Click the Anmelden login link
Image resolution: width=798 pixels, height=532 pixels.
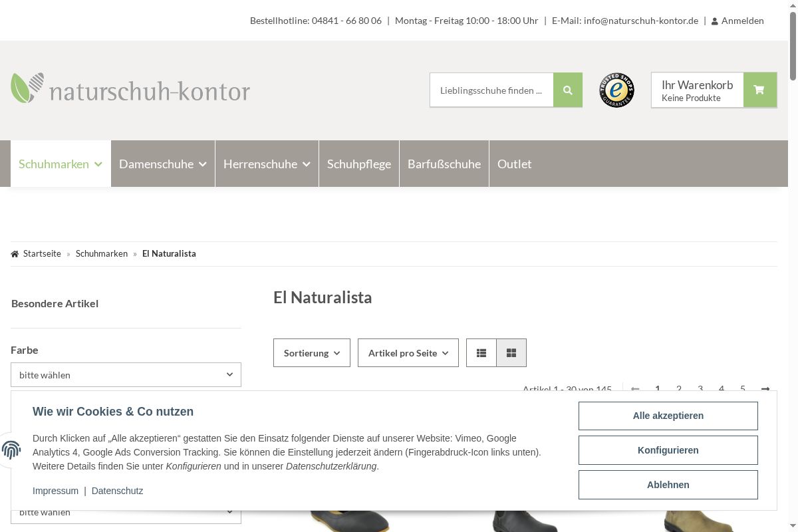pyautogui.click(x=742, y=21)
